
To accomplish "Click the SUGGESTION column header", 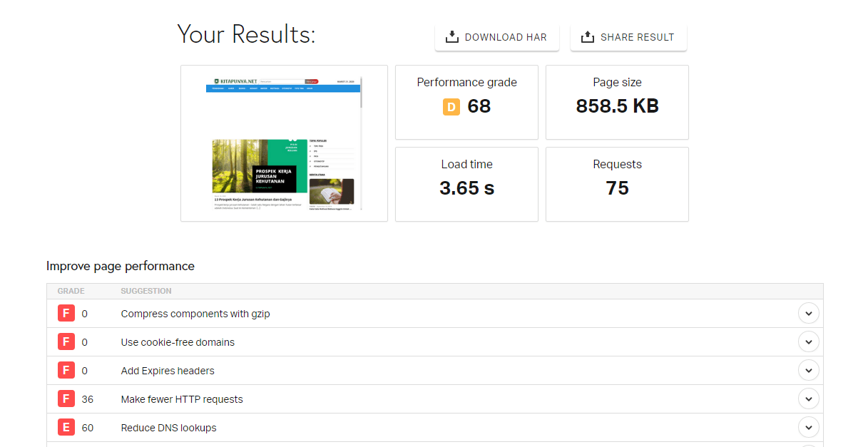I will point(146,291).
